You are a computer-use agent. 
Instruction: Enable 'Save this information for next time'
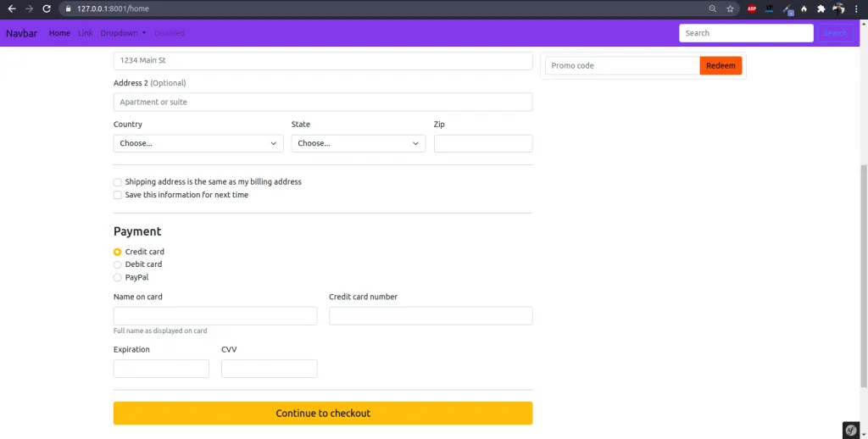118,195
